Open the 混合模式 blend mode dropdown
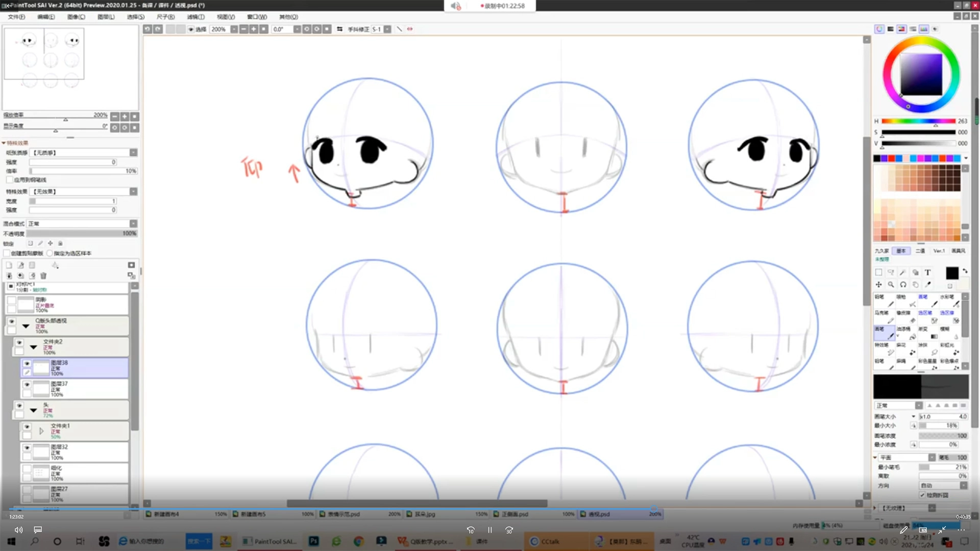Image resolution: width=980 pixels, height=551 pixels. [133, 223]
